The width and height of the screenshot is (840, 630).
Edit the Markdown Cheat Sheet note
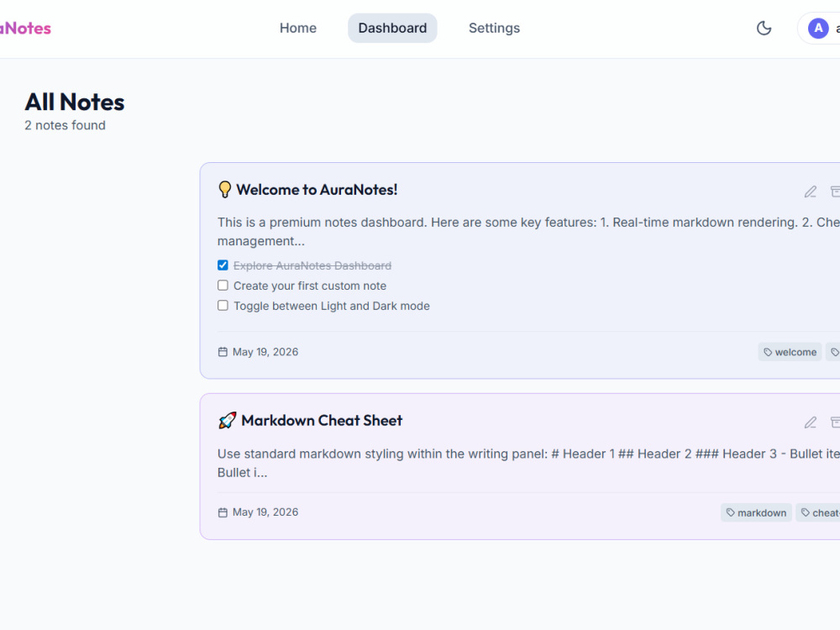(x=810, y=423)
